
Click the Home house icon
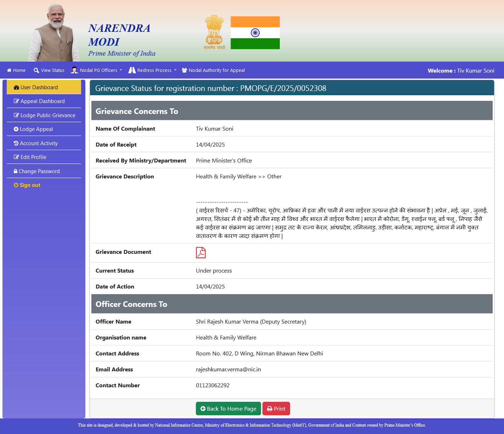click(x=9, y=70)
